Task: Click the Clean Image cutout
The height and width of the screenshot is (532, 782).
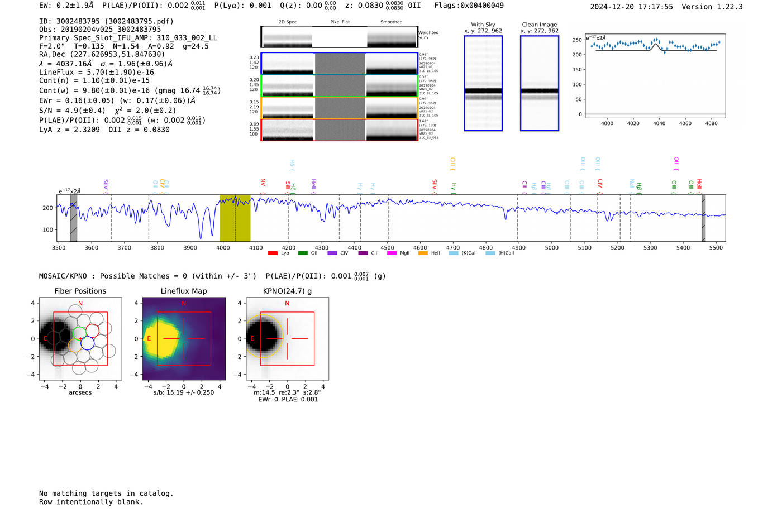Action: (539, 83)
